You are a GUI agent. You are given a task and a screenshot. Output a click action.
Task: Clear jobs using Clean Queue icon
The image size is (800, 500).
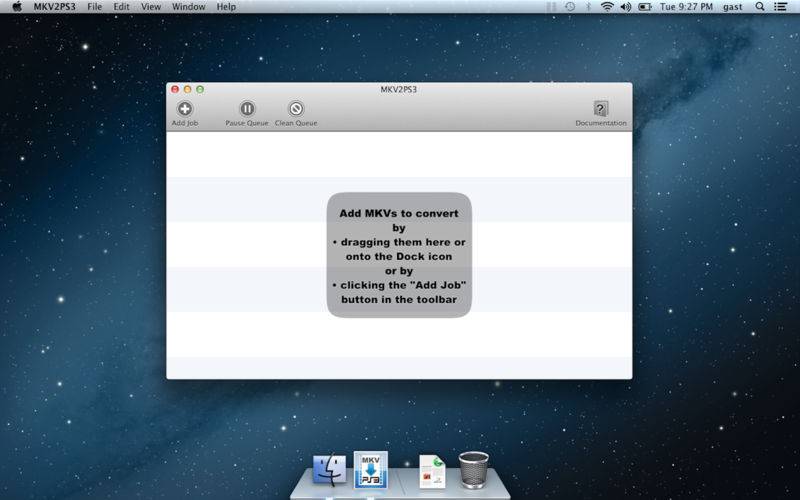296,109
